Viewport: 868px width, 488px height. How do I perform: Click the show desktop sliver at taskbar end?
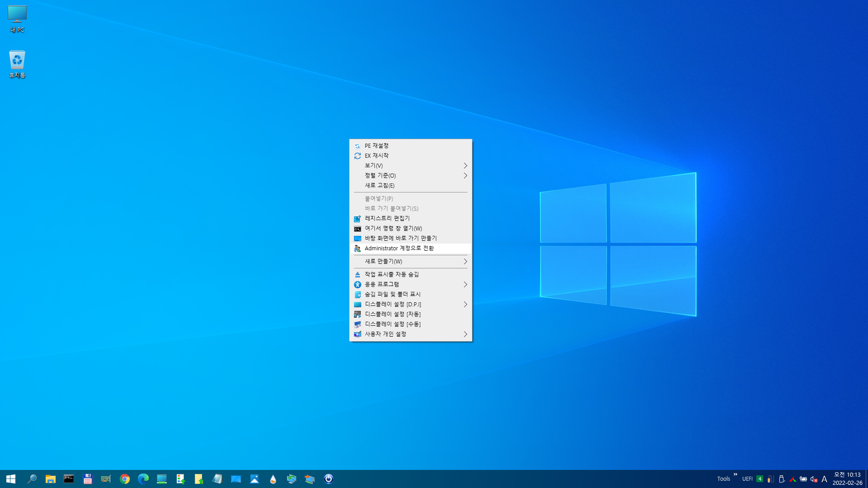(x=867, y=479)
